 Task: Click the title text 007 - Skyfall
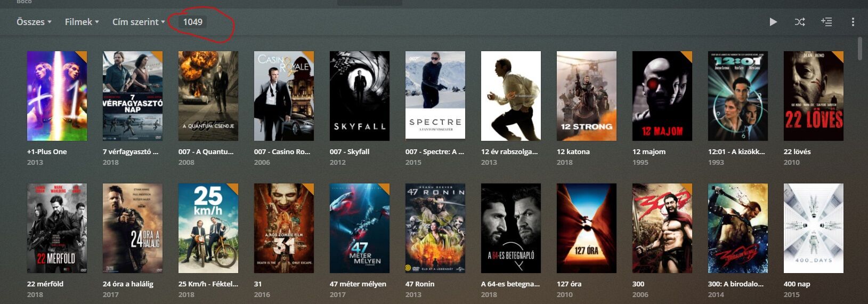coord(350,151)
